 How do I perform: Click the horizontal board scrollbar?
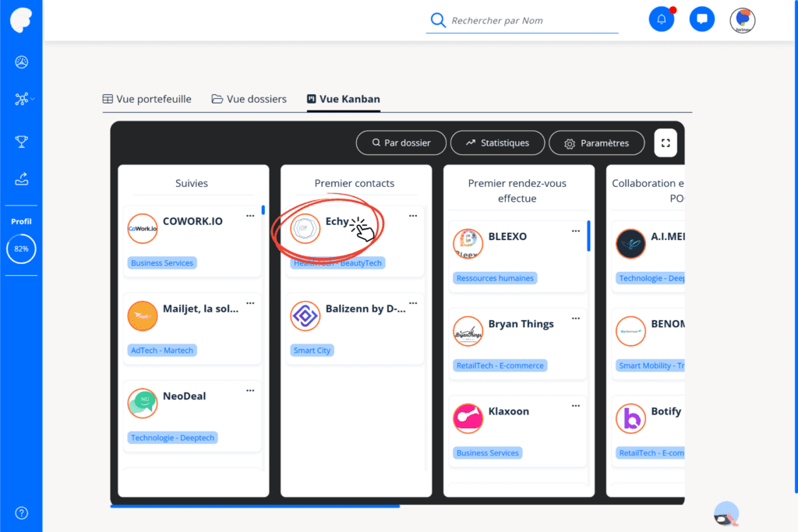(x=255, y=506)
